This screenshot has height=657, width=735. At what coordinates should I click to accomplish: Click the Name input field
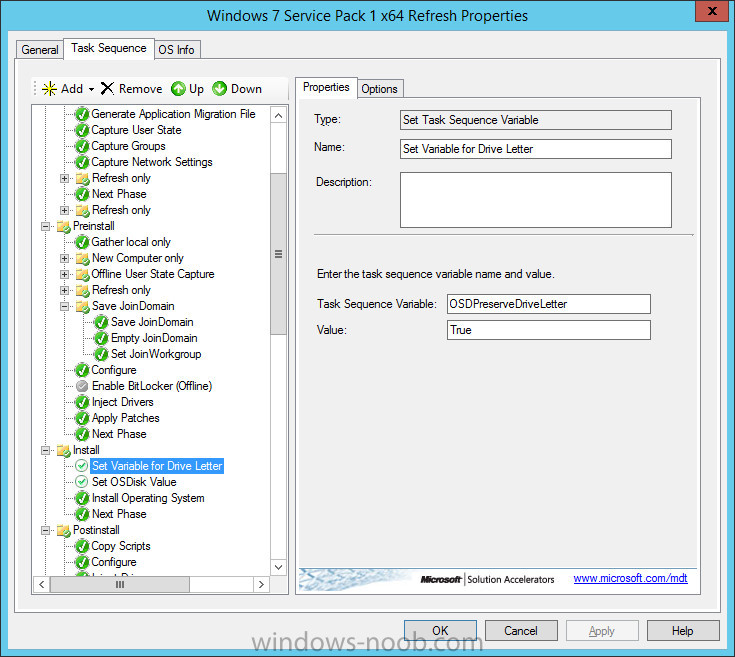pos(536,149)
